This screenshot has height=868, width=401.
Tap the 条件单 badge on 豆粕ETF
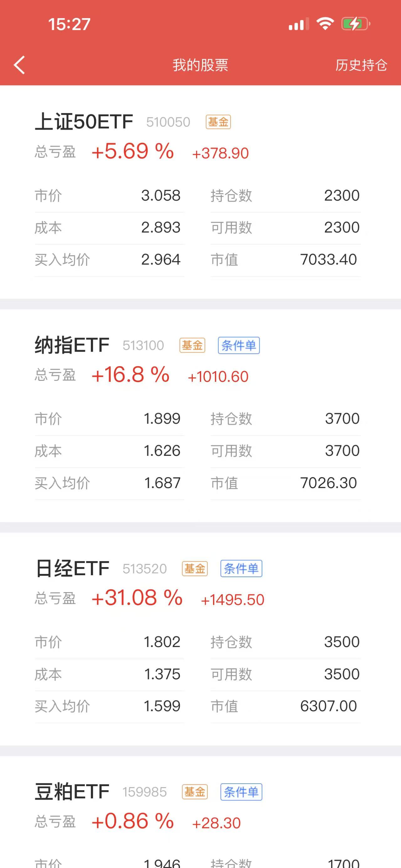click(241, 792)
